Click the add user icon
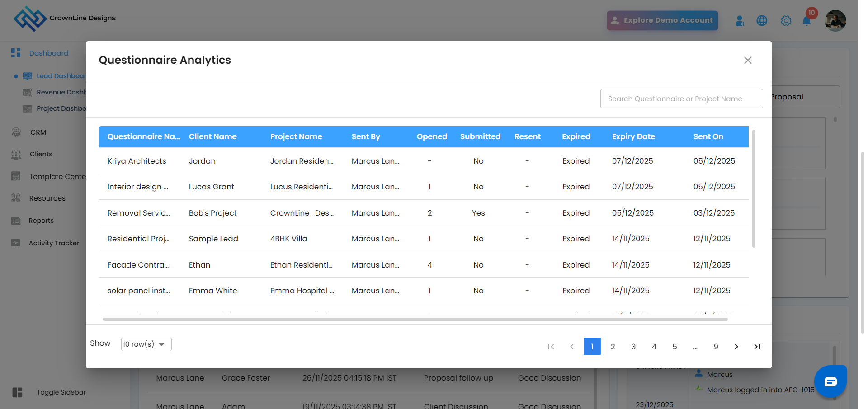 pyautogui.click(x=740, y=21)
